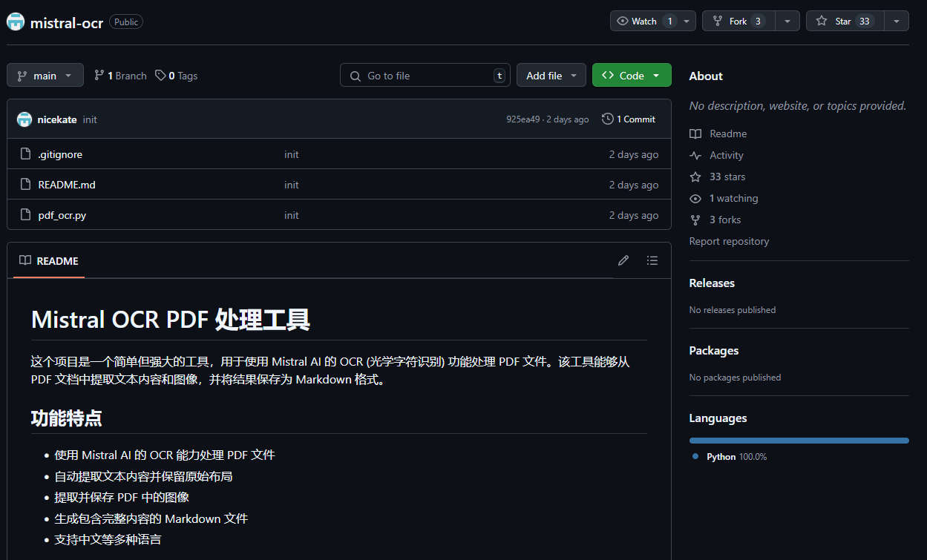Open the Activity link in About
The height and width of the screenshot is (560, 927).
click(717, 155)
